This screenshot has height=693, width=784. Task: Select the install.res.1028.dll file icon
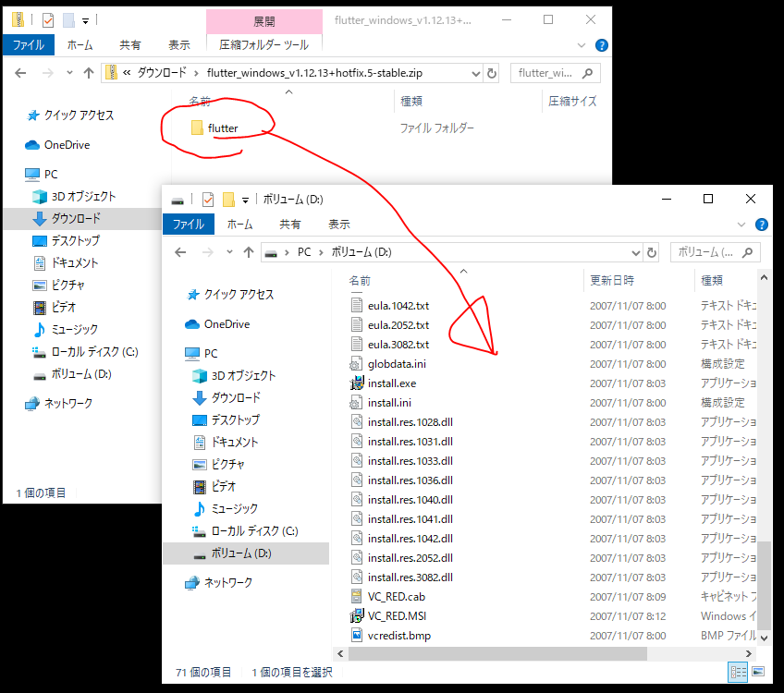pos(357,422)
